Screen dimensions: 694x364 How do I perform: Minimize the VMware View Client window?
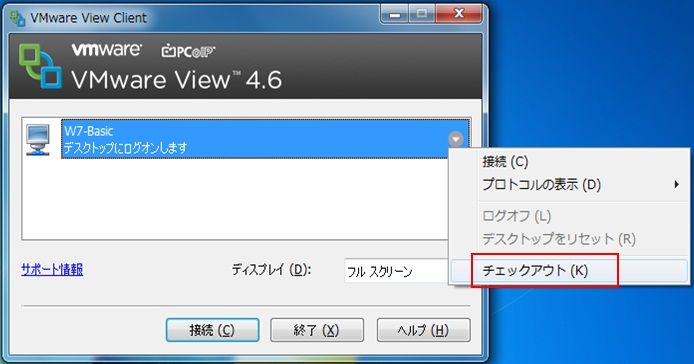395,15
